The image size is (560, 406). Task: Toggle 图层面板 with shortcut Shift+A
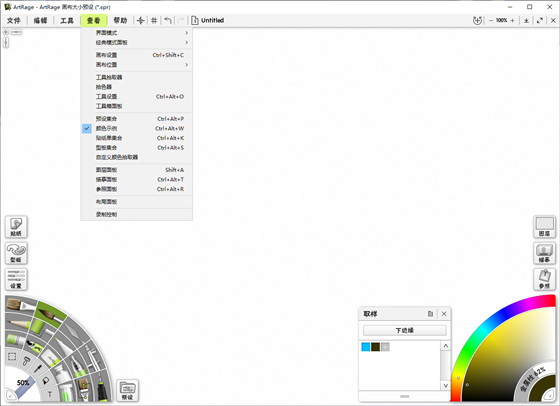tap(137, 170)
